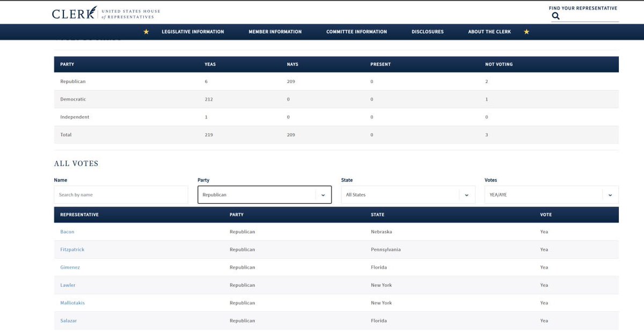The width and height of the screenshot is (644, 332).
Task: Click the Clerk House of Representatives logo
Action: coord(106,13)
